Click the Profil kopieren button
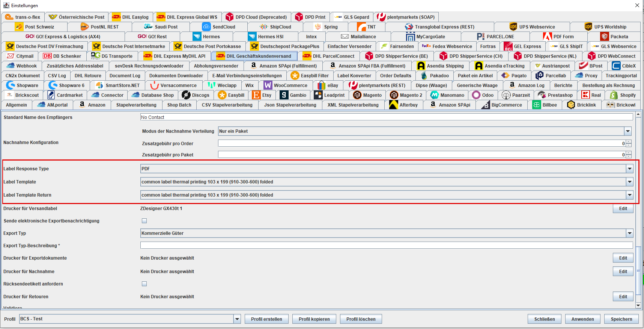The height and width of the screenshot is (329, 644). click(x=314, y=319)
